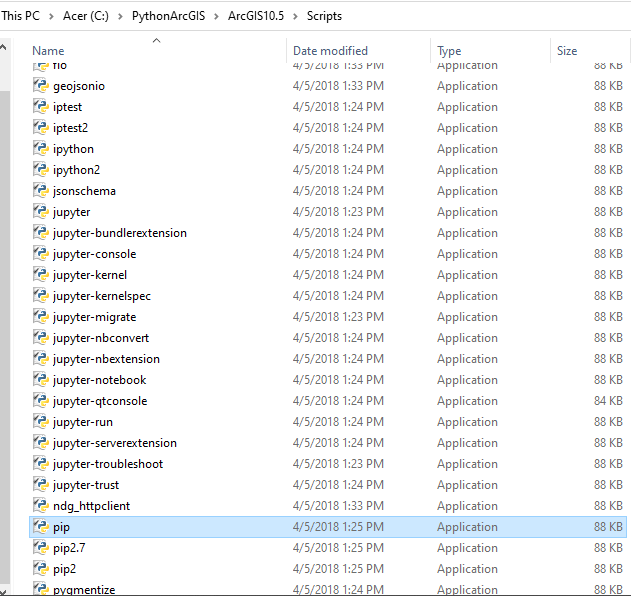Image resolution: width=631 pixels, height=596 pixels.
Task: Sort files by Size column
Action: pos(567,51)
